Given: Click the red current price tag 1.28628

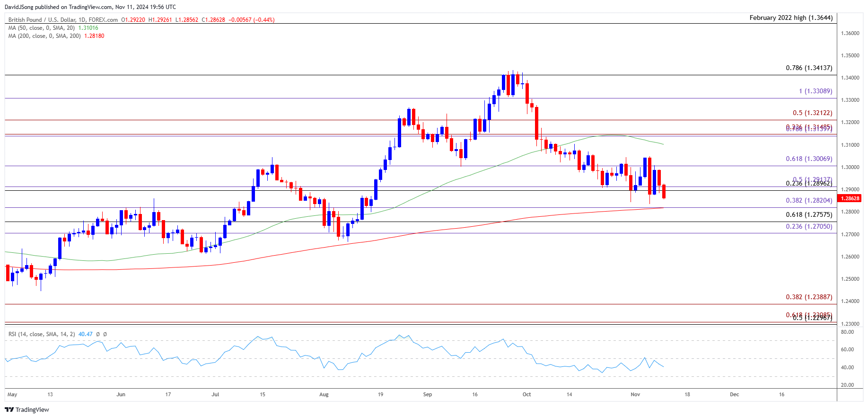Looking at the screenshot, I should pos(850,198).
